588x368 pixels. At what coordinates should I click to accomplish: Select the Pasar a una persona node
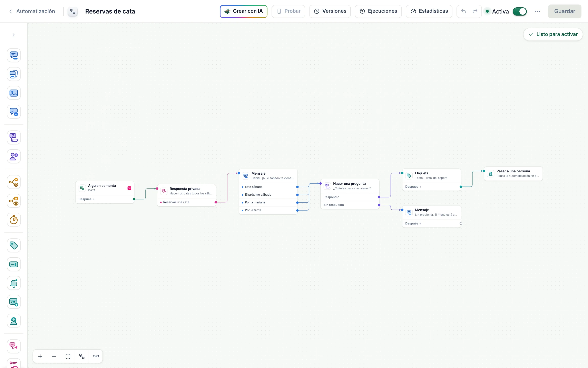pos(513,174)
